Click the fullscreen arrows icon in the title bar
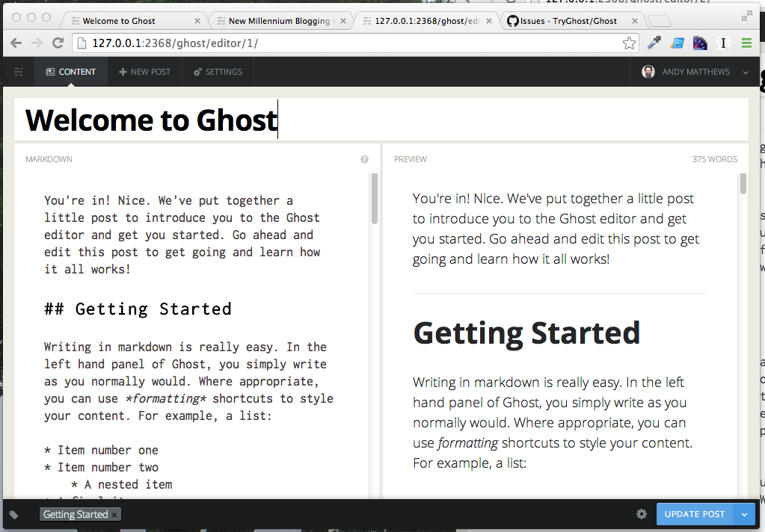 (746, 16)
